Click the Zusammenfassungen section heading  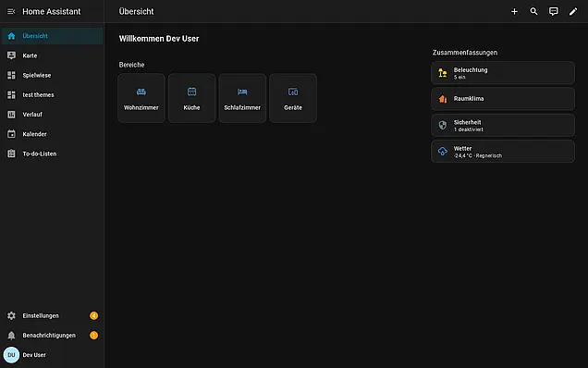pyautogui.click(x=465, y=53)
